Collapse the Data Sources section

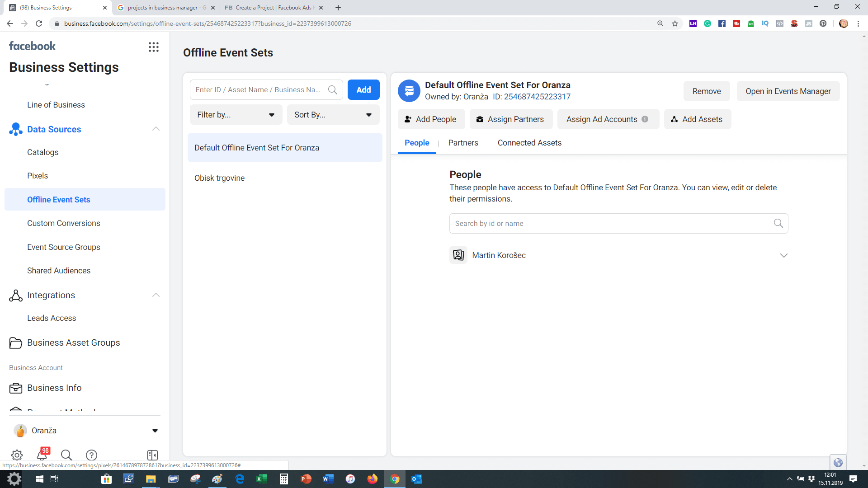156,129
